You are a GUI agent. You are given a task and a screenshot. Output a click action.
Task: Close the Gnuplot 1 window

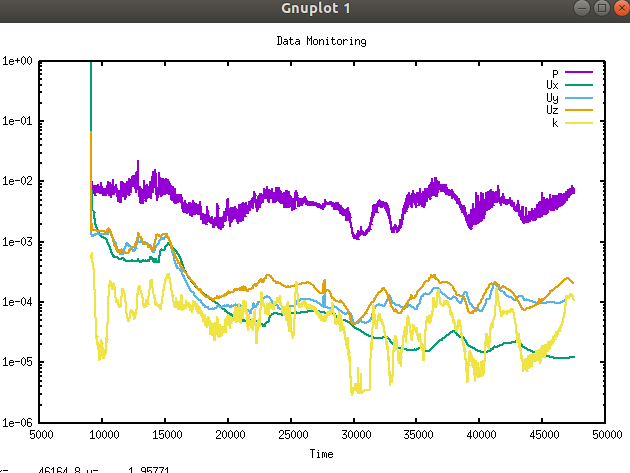(622, 8)
